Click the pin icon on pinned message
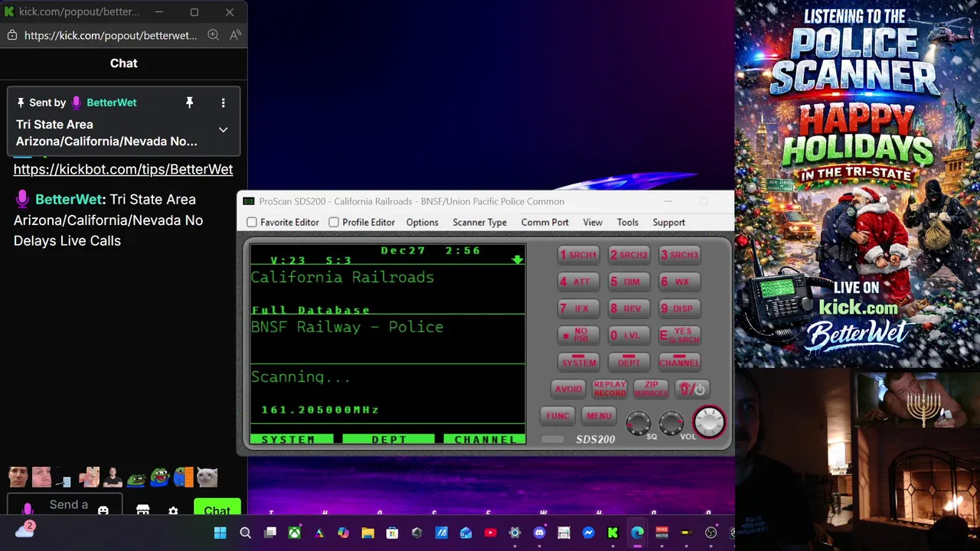980x551 pixels. pyautogui.click(x=190, y=103)
